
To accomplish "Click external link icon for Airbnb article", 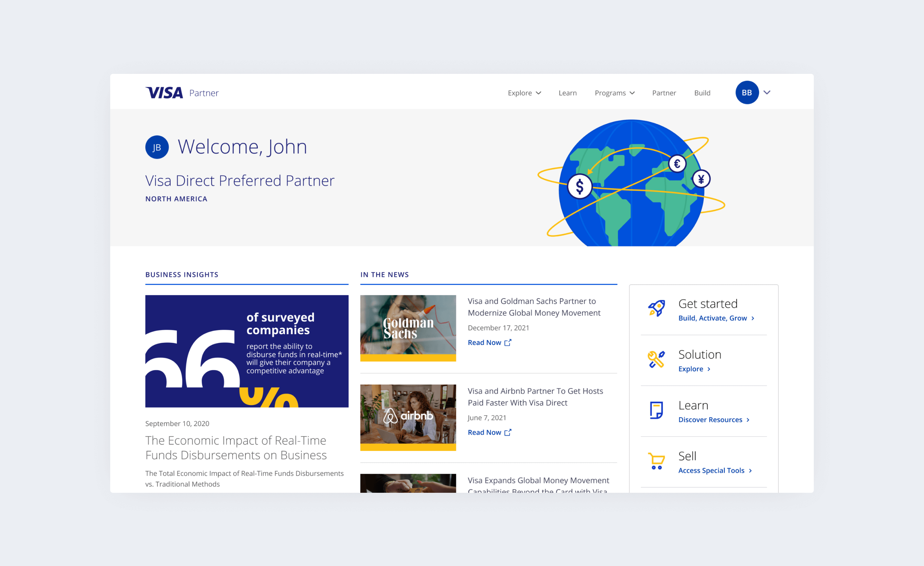I will (x=508, y=432).
